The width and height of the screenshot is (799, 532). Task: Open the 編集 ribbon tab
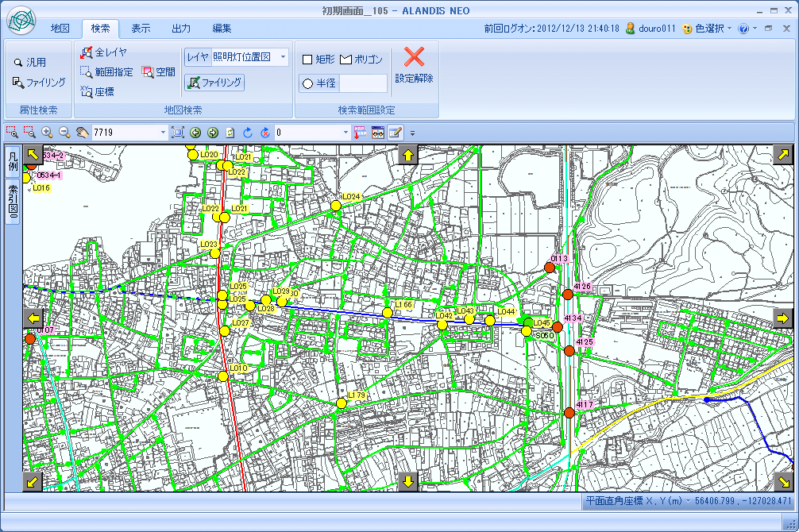pos(222,29)
